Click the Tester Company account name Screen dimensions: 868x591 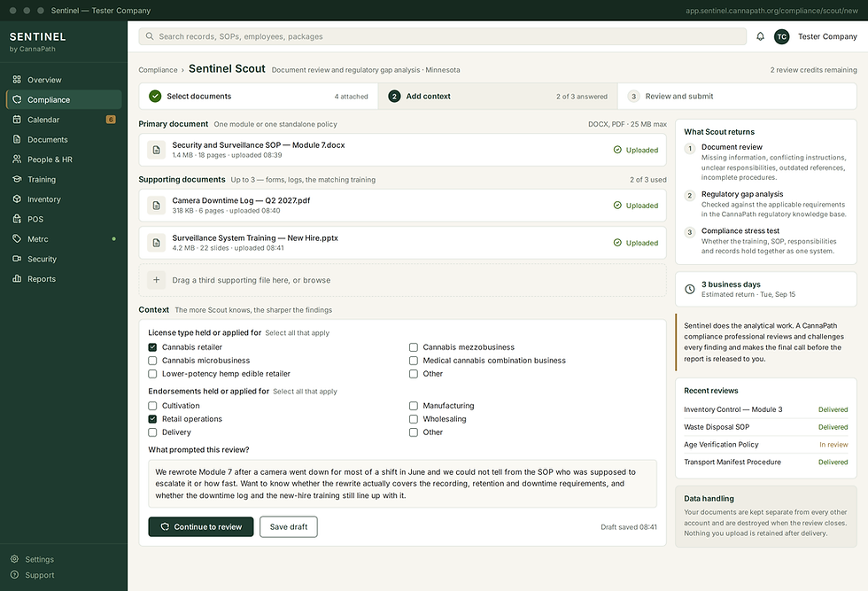pyautogui.click(x=827, y=36)
